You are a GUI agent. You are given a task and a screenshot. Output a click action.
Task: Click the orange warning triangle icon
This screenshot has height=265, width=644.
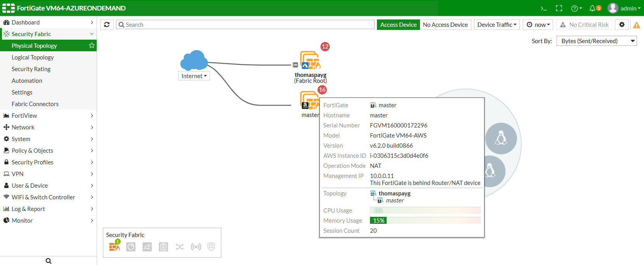(x=637, y=25)
